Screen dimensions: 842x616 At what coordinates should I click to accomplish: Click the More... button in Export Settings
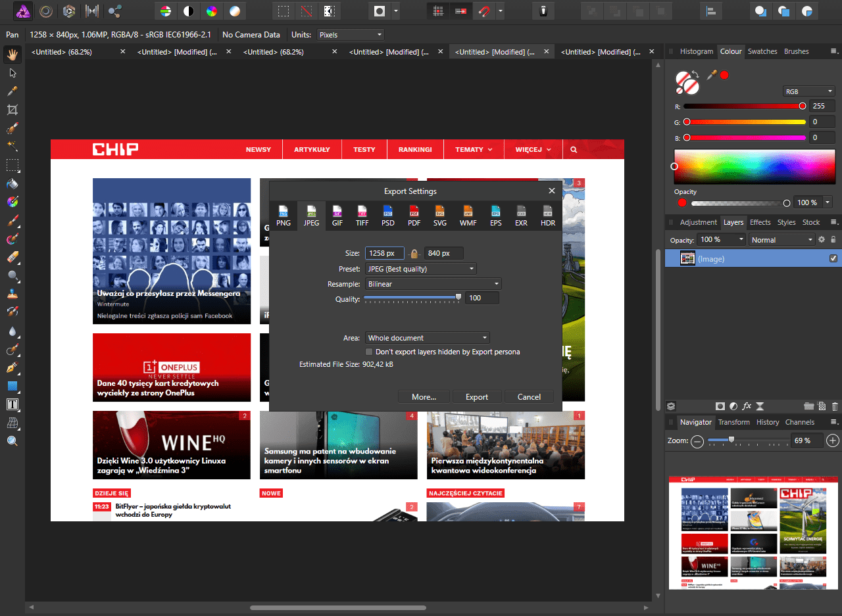pyautogui.click(x=424, y=397)
